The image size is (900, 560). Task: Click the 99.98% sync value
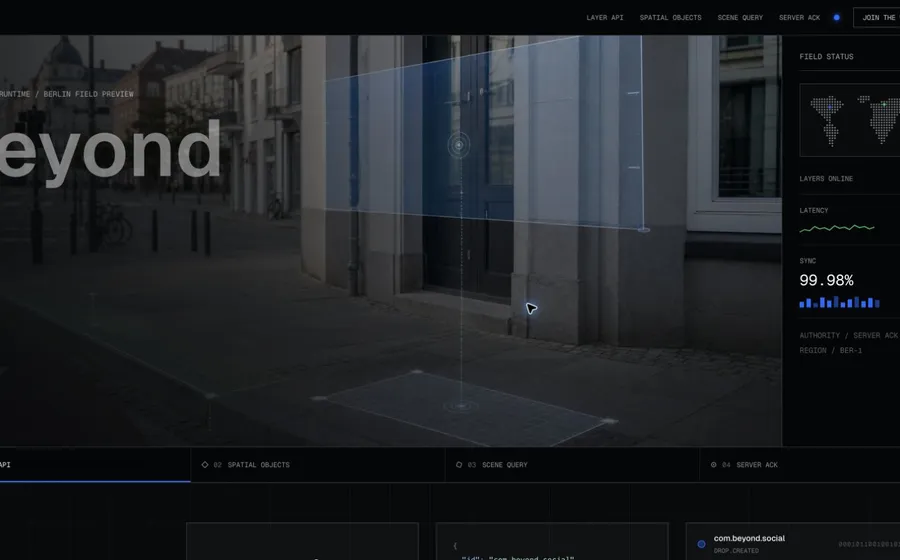tap(826, 280)
